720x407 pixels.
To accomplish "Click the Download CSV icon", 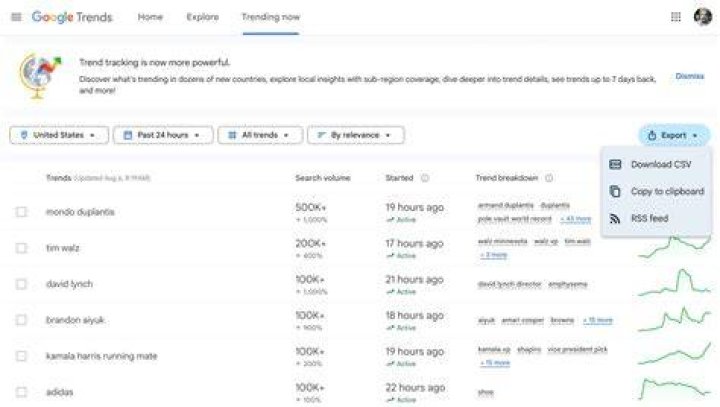I will pos(615,164).
